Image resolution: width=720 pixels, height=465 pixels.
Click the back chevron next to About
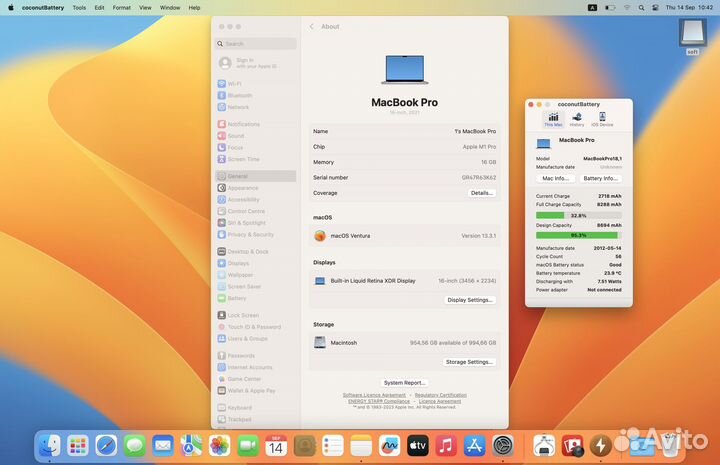tap(312, 27)
